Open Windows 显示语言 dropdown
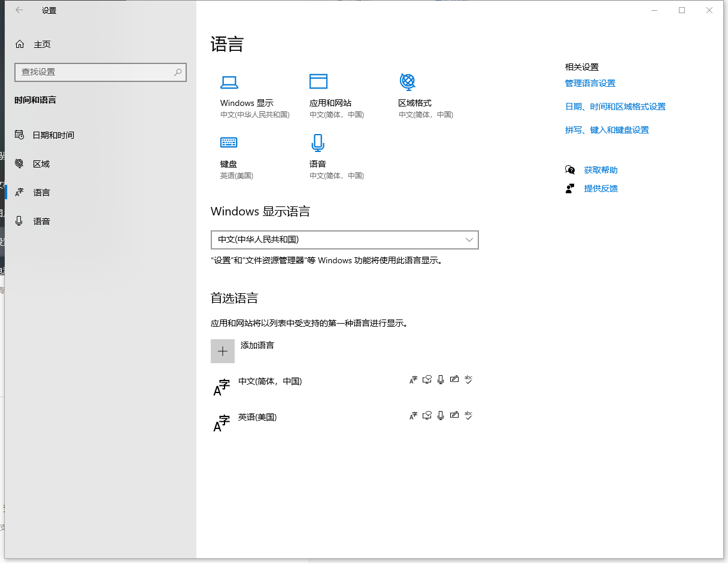 (x=345, y=239)
